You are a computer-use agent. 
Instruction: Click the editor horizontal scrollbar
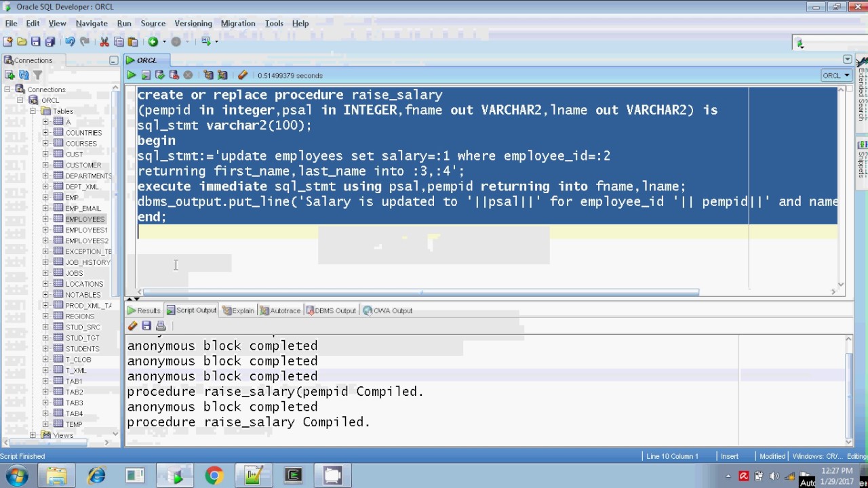[x=420, y=292]
